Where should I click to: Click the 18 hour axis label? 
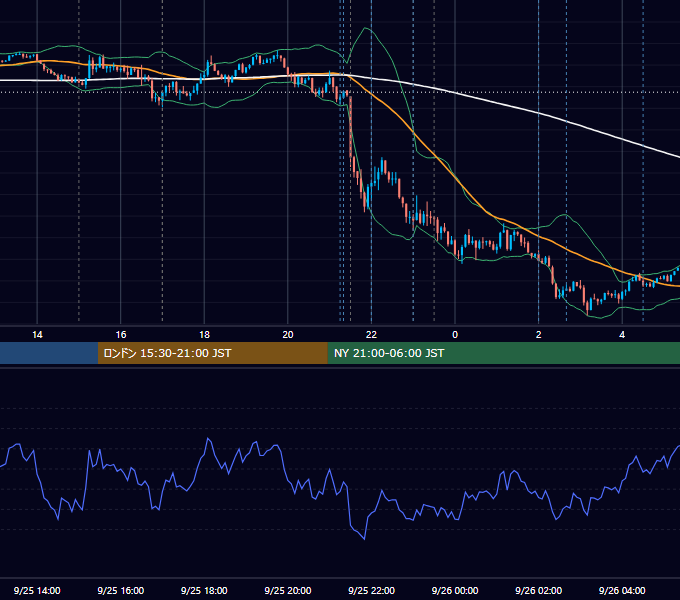204,335
